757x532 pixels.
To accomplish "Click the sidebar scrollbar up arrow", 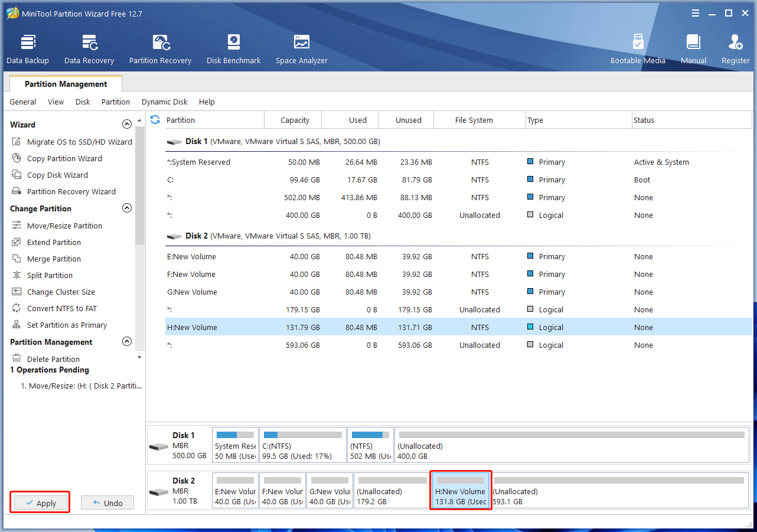I will (139, 121).
